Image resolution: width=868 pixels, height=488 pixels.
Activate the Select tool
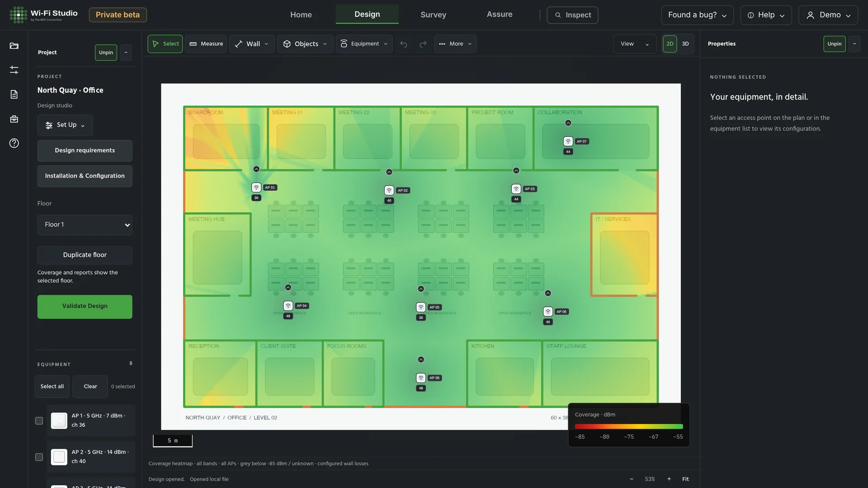click(165, 44)
